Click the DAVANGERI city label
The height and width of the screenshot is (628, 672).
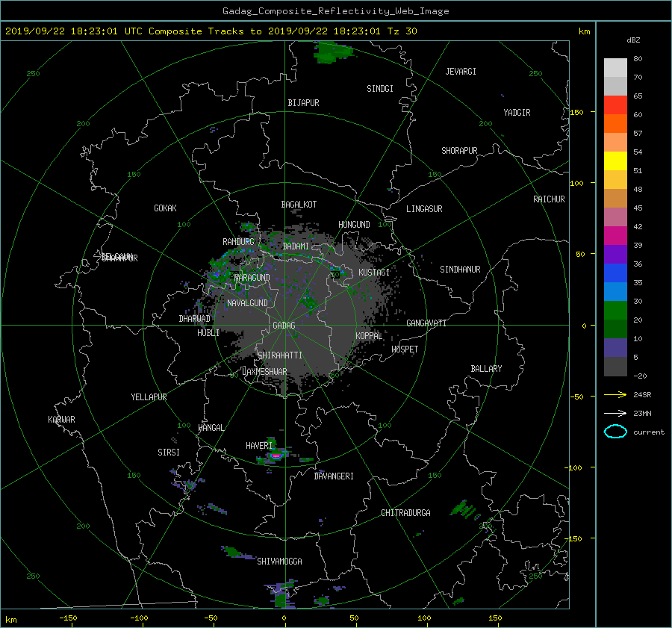334,476
